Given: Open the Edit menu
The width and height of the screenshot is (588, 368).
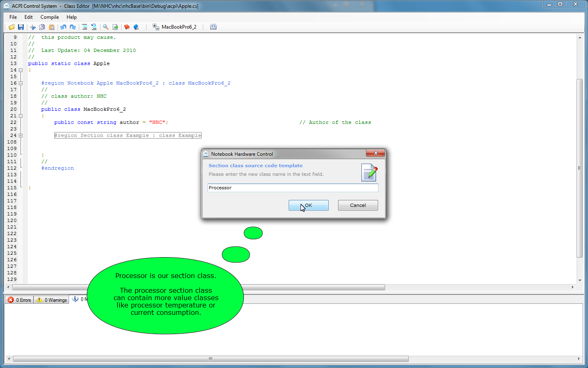Looking at the screenshot, I should click(29, 17).
